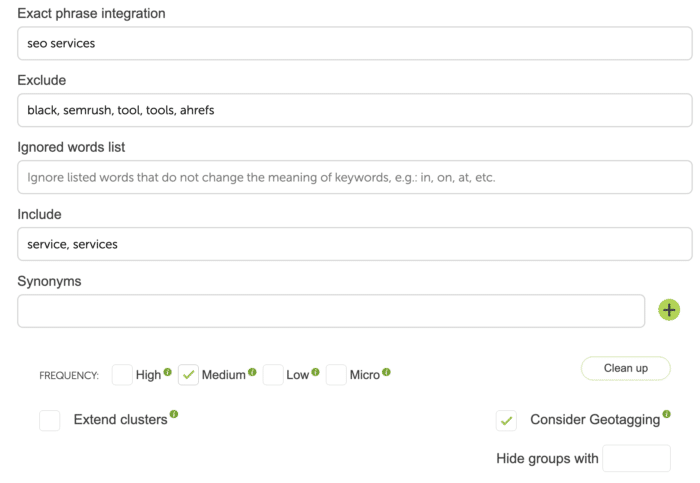Open info icon next to Micro
This screenshot has height=483, width=700.
click(387, 372)
